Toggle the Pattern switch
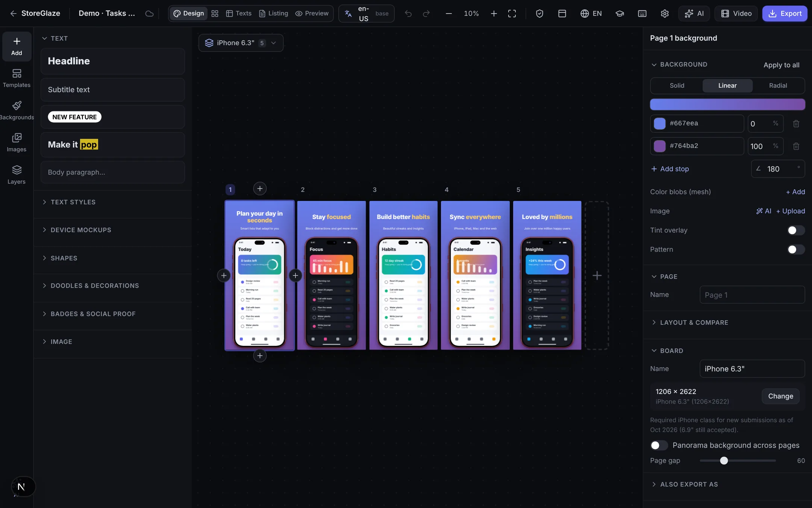 pos(796,249)
